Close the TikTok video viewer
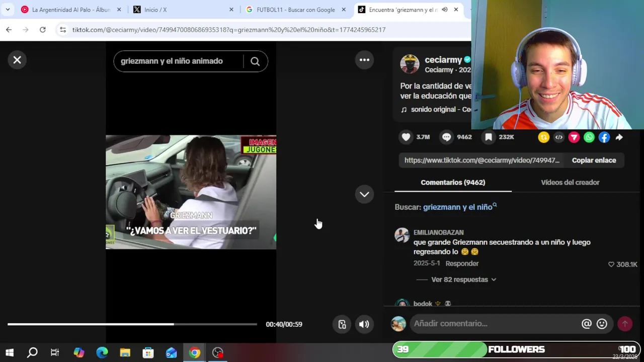Image resolution: width=644 pixels, height=362 pixels. tap(17, 60)
